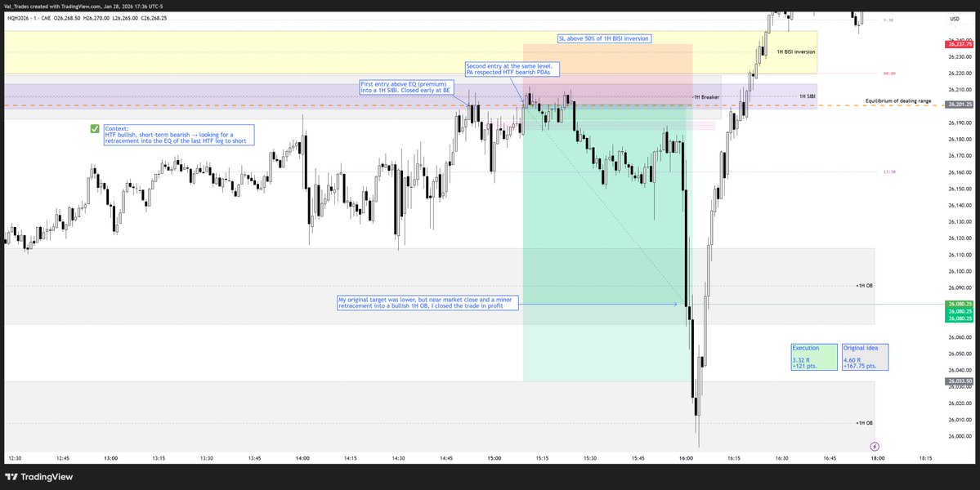Click the '1H Breaker' zone label
Screen dimensions: 980x490
[706, 97]
